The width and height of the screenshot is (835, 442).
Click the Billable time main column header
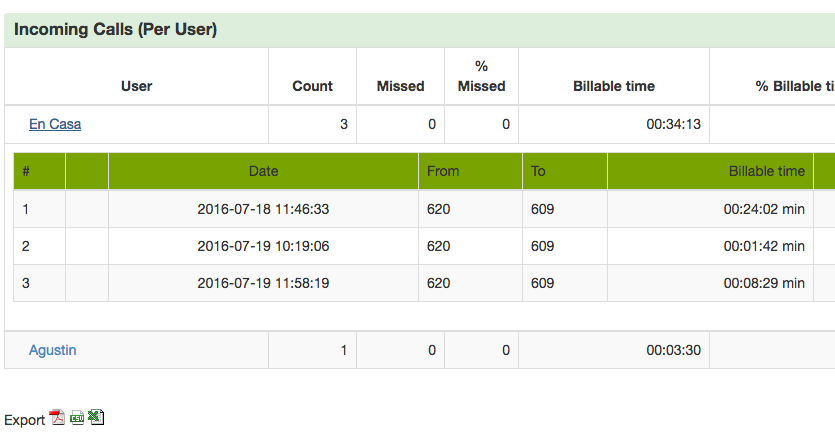[x=614, y=86]
